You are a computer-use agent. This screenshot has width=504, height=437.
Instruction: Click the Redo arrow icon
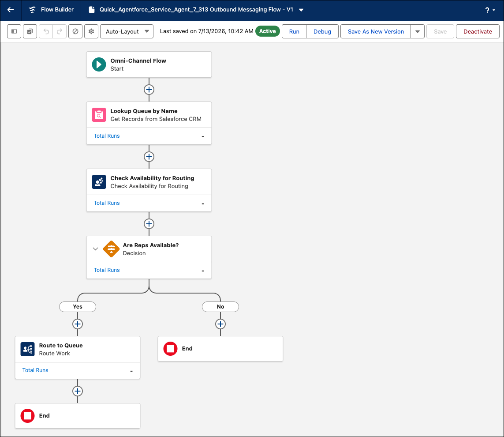point(60,31)
